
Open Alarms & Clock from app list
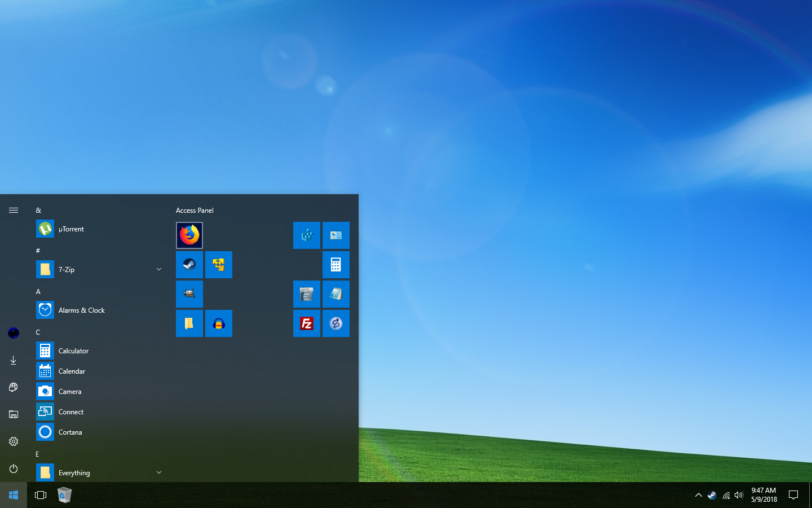(99, 310)
